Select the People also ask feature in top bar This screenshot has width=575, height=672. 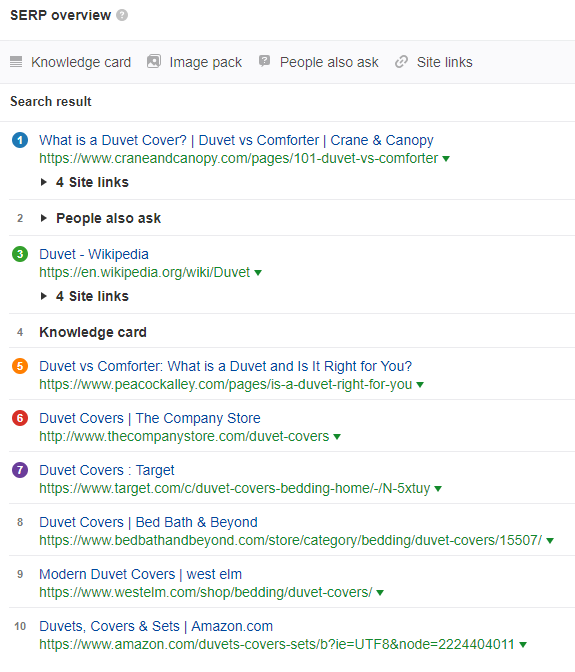pos(329,62)
